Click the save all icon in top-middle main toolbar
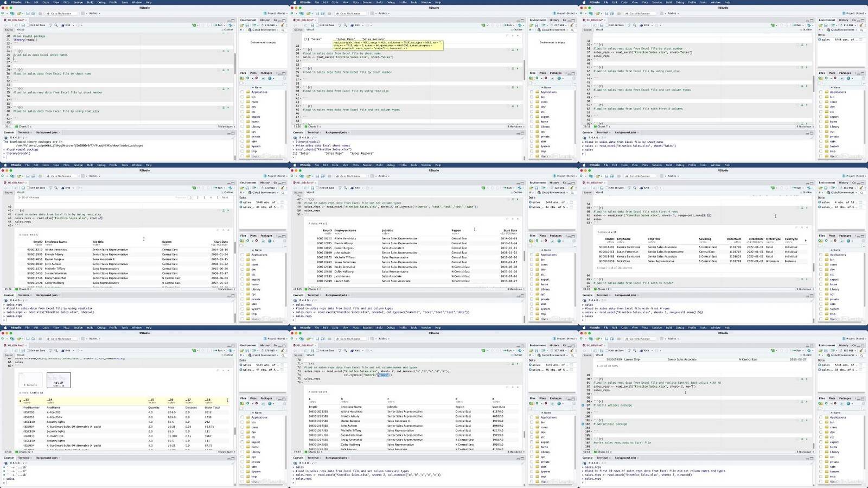This screenshot has height=488, width=868. [323, 13]
